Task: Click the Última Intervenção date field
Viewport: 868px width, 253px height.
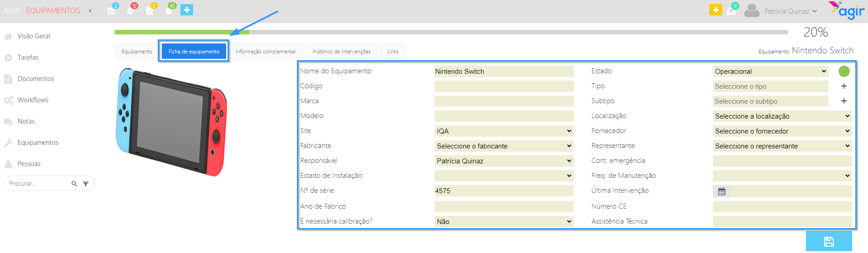Action: pos(791,191)
